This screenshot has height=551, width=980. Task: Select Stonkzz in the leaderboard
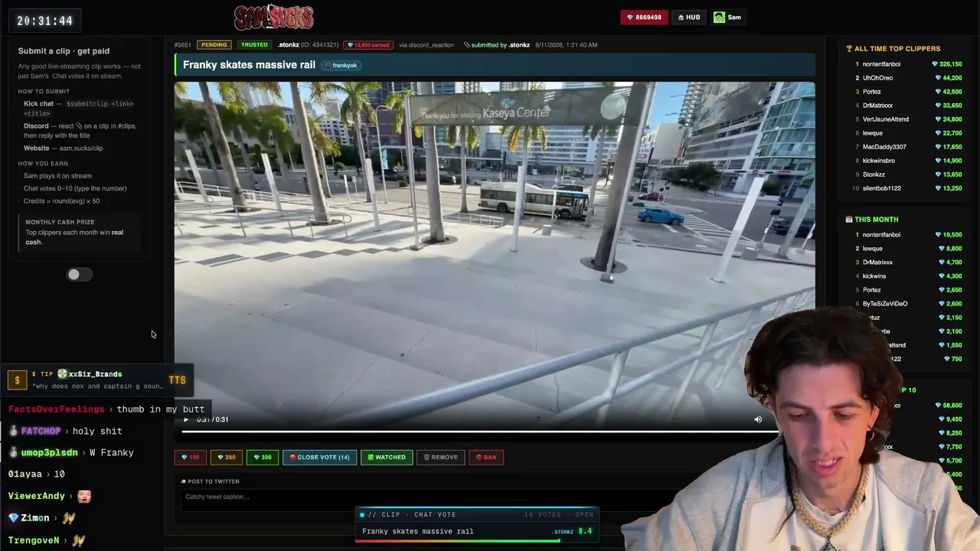pos(874,174)
